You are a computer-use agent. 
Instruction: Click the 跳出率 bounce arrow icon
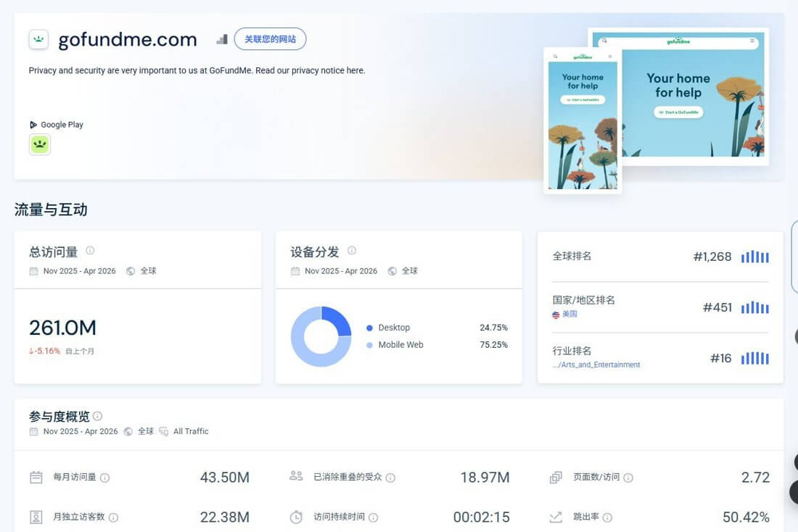pyautogui.click(x=556, y=518)
